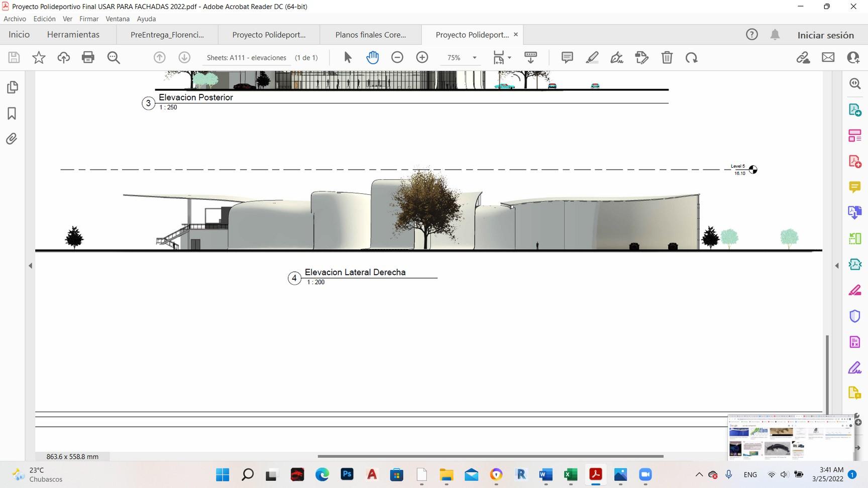868x488 pixels.
Task: Click the horizontal scrollbar
Action: (490, 456)
